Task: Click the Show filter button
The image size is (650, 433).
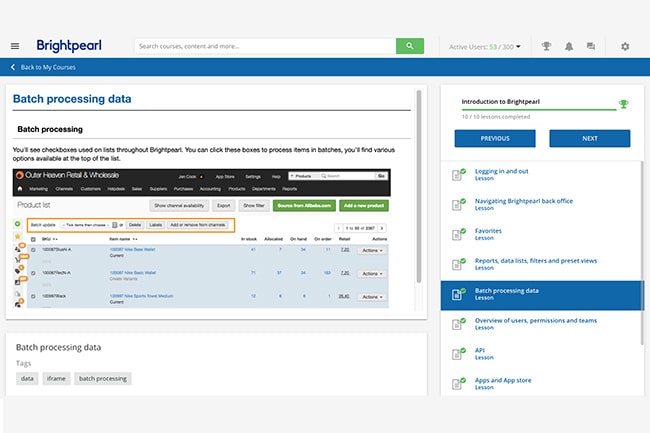Action: 254,206
